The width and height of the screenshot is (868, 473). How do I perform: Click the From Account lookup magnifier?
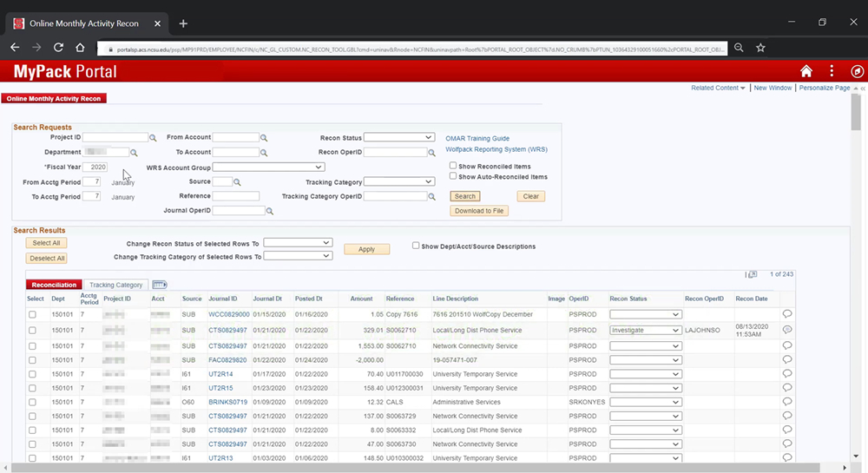tap(264, 138)
